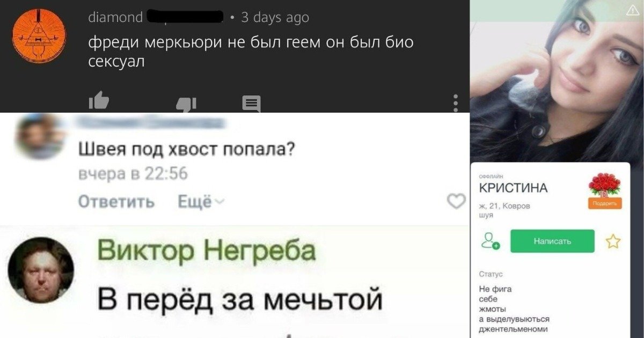Screen dimensions: 644x338
Task: Click the red roses gift icon
Action: coord(604,185)
